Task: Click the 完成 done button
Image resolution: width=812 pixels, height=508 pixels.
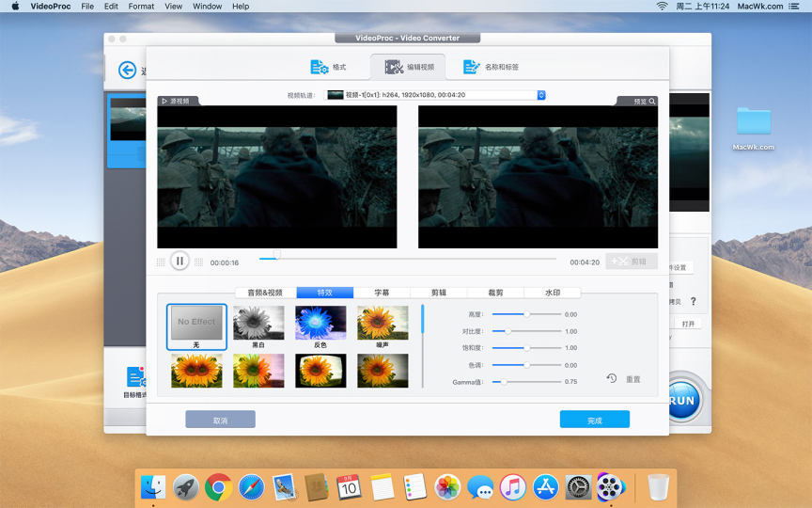Action: pyautogui.click(x=594, y=420)
